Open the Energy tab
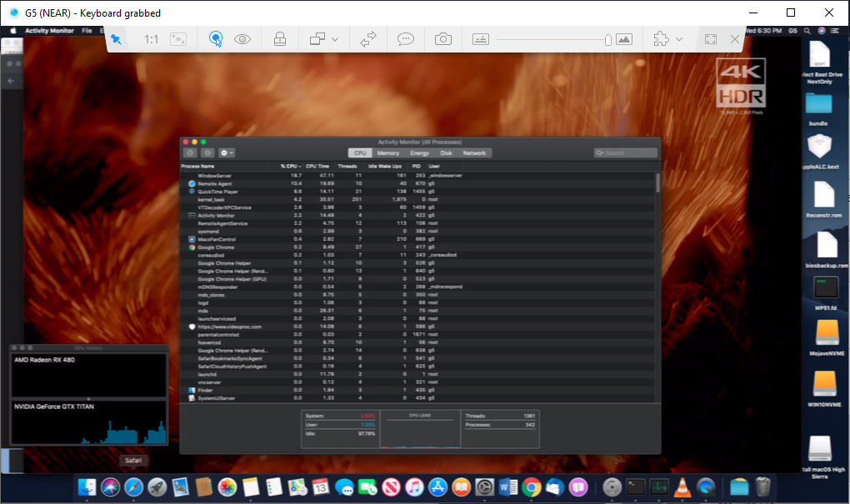The height and width of the screenshot is (504, 850). (x=419, y=152)
